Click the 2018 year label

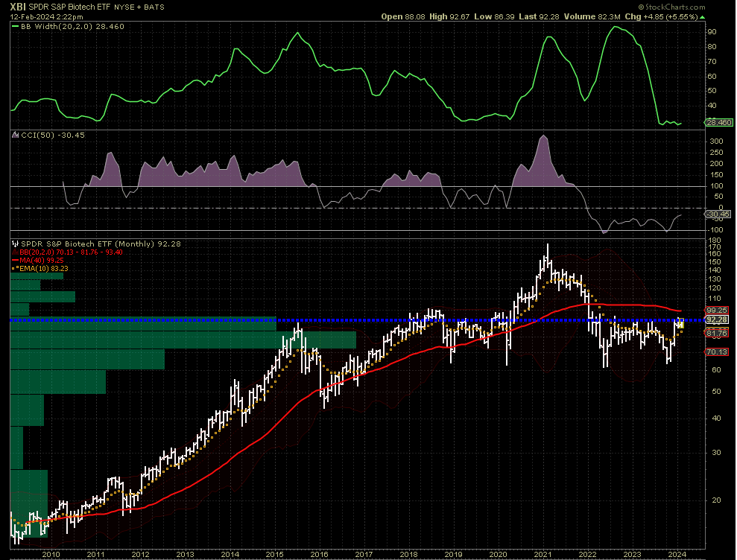click(408, 554)
